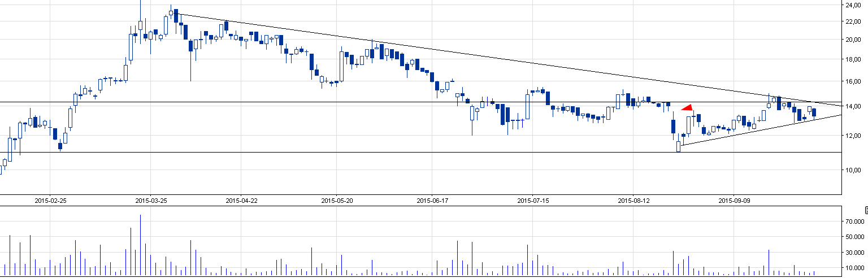This screenshot has width=868, height=278.
Task: Click the 2015-08-12 date axis label
Action: pos(633,201)
